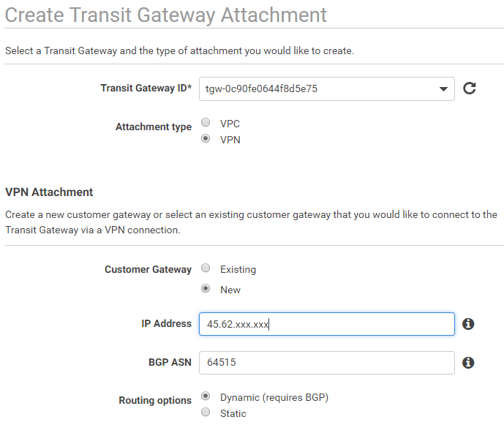This screenshot has height=425, width=504.
Task: Refresh the Transit Gateway ID list
Action: click(470, 89)
